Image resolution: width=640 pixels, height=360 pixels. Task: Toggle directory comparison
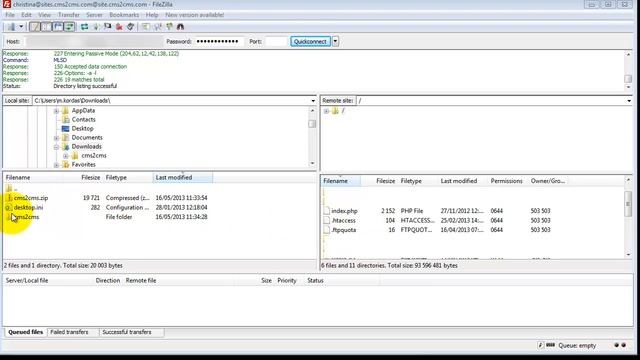tap(158, 27)
